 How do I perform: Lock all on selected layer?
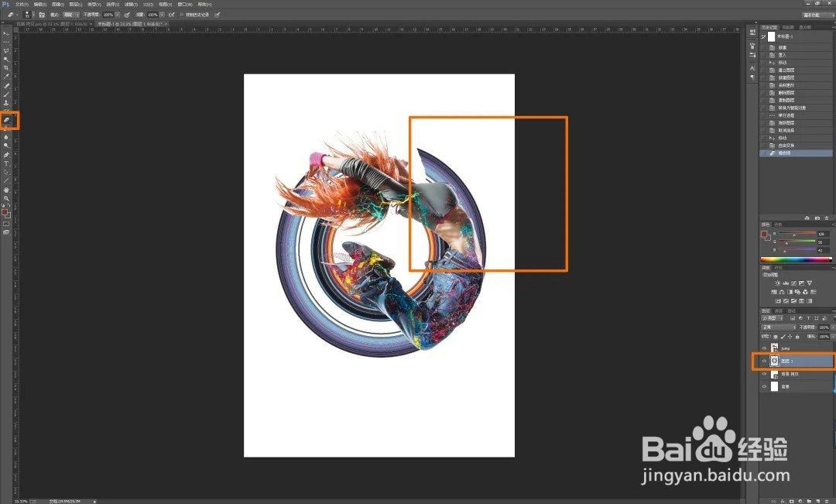click(797, 337)
